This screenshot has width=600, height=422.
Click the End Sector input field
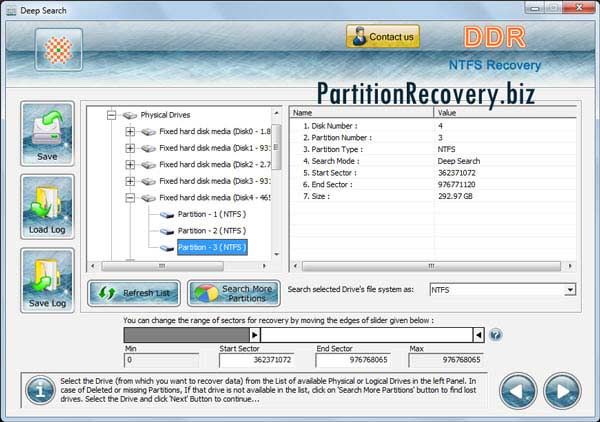pos(353,360)
